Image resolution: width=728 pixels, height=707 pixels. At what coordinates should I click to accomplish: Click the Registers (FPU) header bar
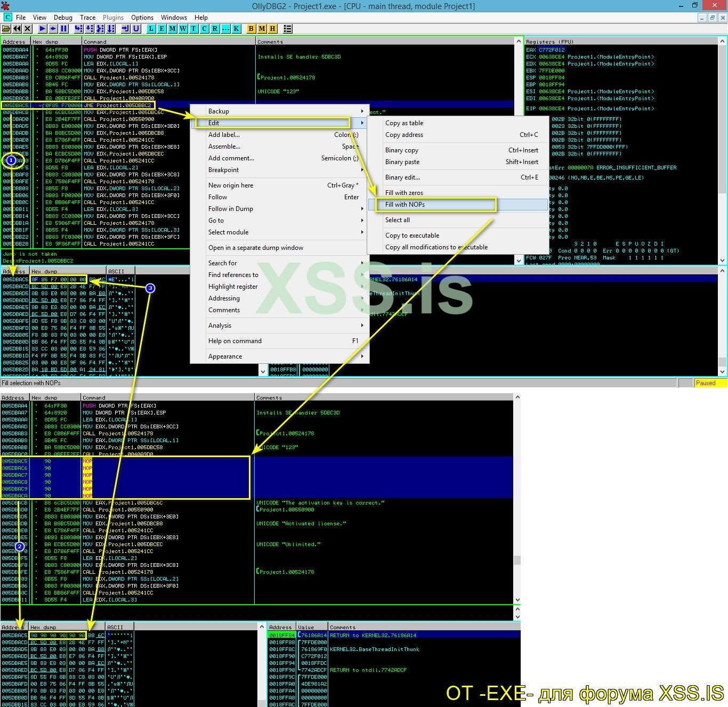[621, 42]
